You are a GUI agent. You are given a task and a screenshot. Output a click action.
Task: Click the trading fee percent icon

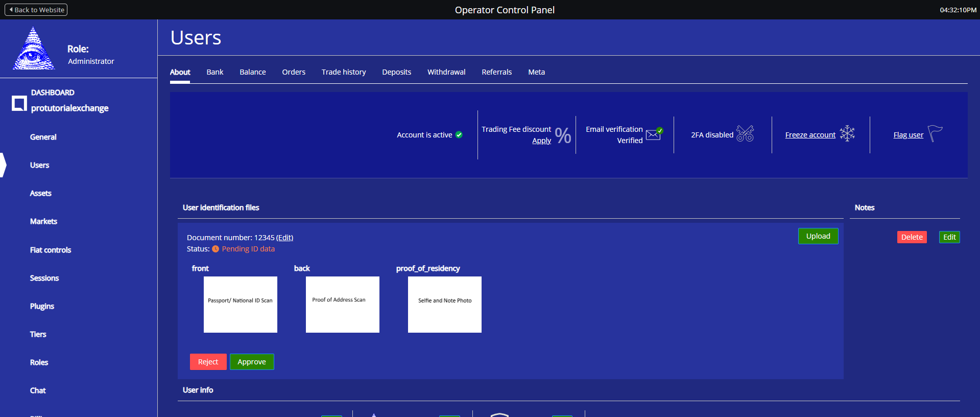coord(563,135)
